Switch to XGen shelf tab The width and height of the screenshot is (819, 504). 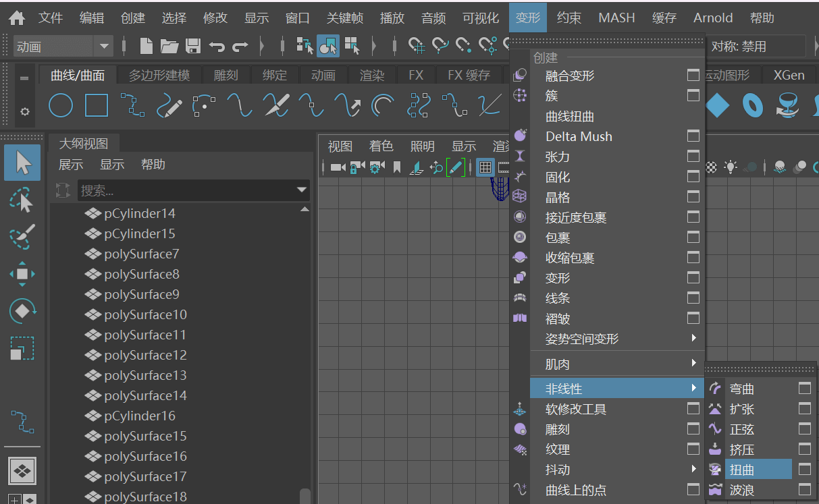789,75
